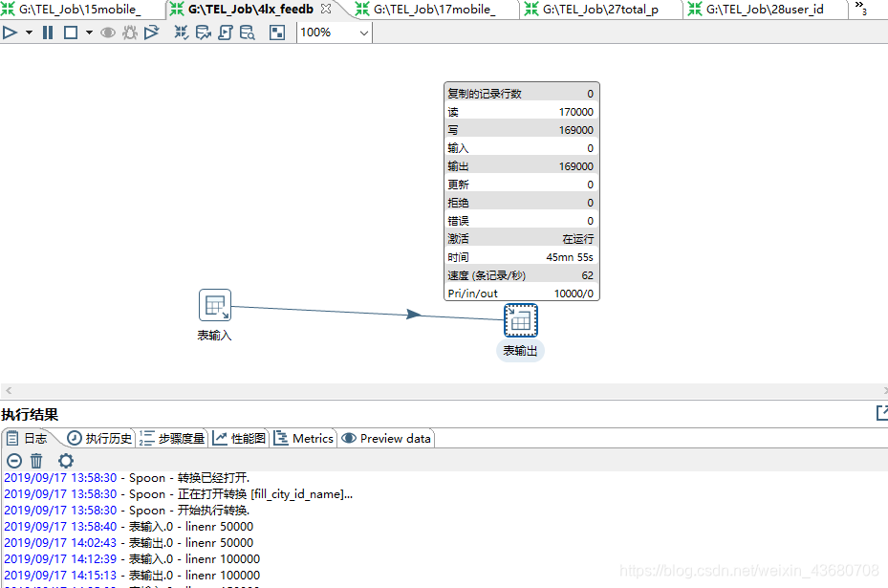Verify the transformation icon
This screenshot has width=888, height=588.
[182, 33]
